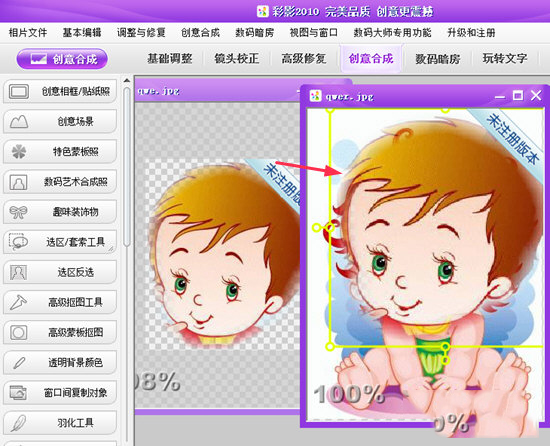
Task: Open the 高级蒙板抠图 tool
Action: (x=60, y=332)
